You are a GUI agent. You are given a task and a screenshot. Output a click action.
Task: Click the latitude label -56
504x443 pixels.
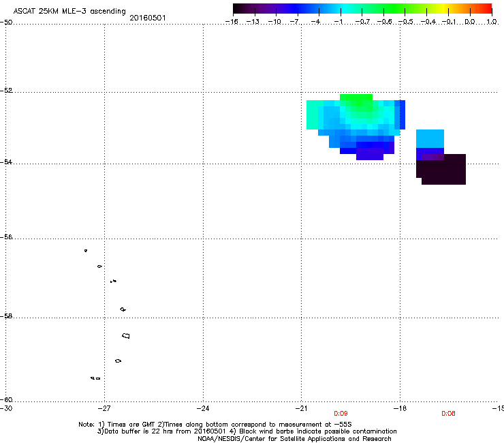(6, 237)
